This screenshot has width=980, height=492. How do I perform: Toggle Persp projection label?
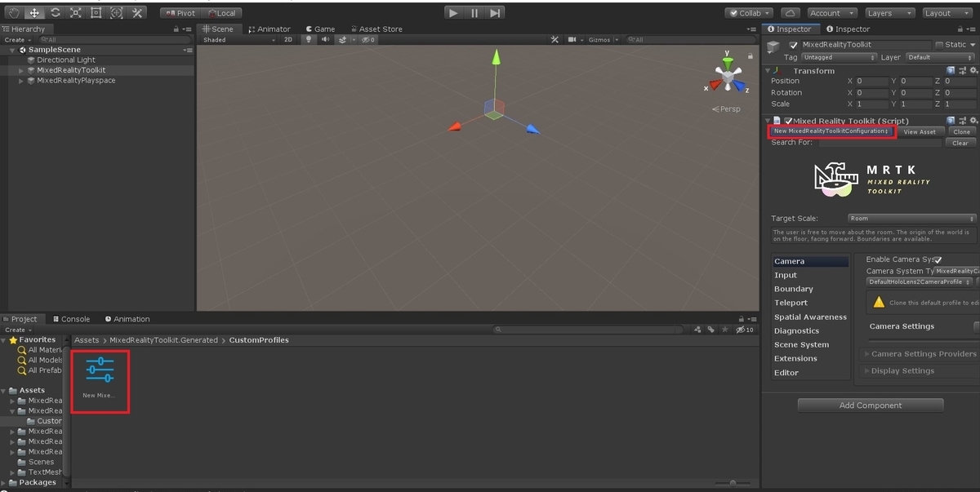(x=726, y=109)
